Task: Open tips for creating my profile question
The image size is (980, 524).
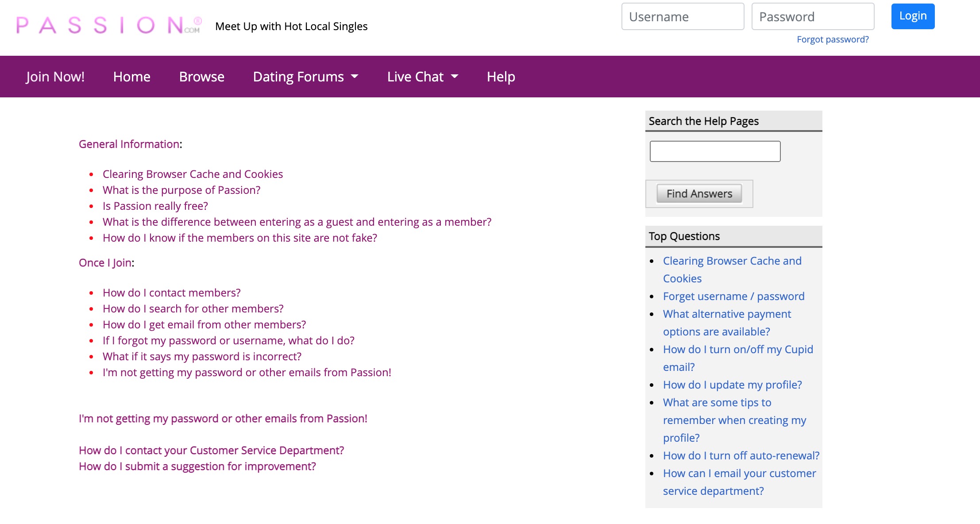Action: [x=734, y=420]
